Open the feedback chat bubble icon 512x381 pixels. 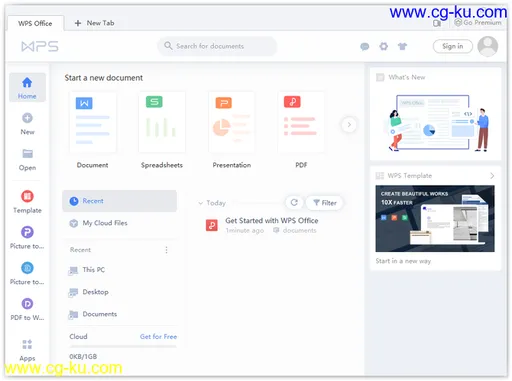pos(365,46)
